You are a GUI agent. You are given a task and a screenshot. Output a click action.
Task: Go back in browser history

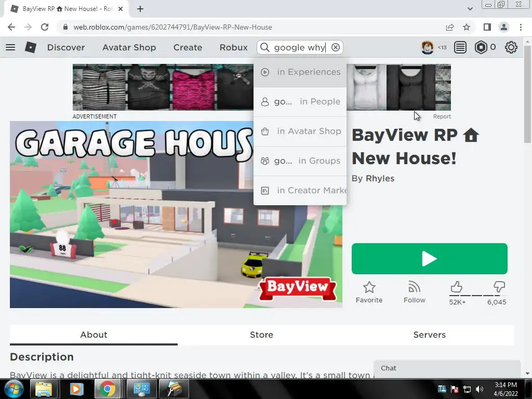click(11, 27)
